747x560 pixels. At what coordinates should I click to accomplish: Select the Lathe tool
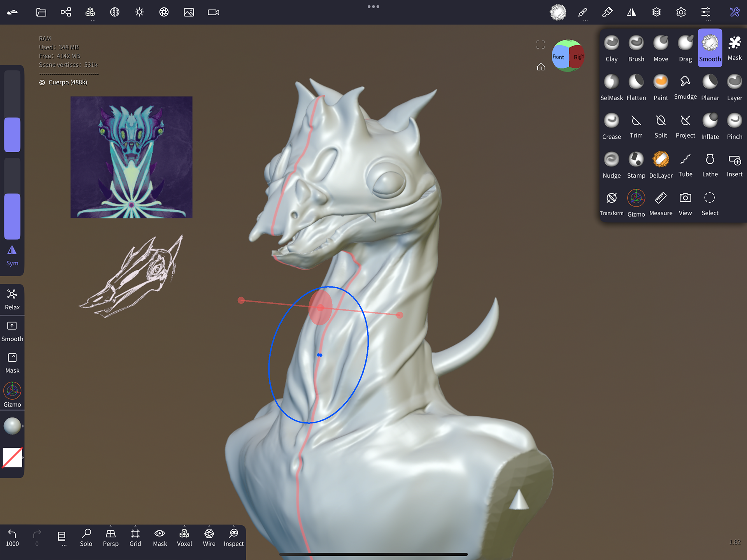click(710, 165)
